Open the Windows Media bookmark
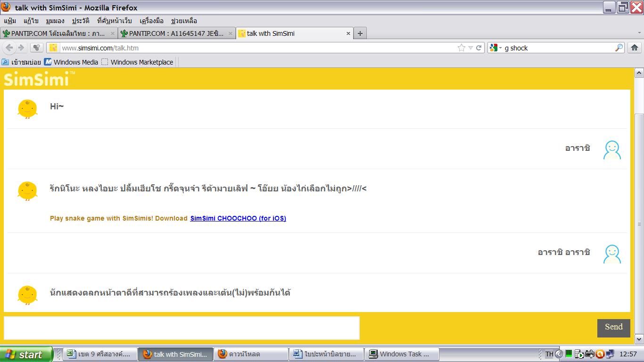This screenshot has width=644, height=362. [x=71, y=62]
